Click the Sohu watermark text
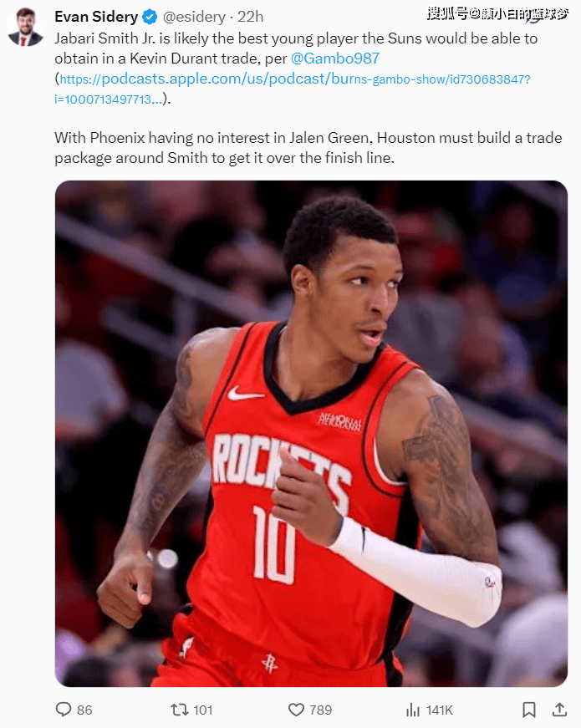The image size is (581, 728). (x=497, y=14)
